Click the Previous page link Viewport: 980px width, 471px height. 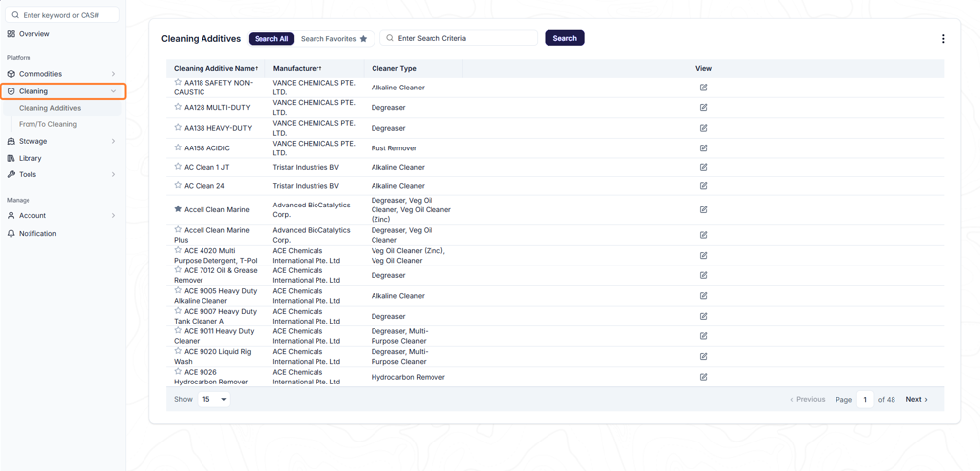coord(808,399)
